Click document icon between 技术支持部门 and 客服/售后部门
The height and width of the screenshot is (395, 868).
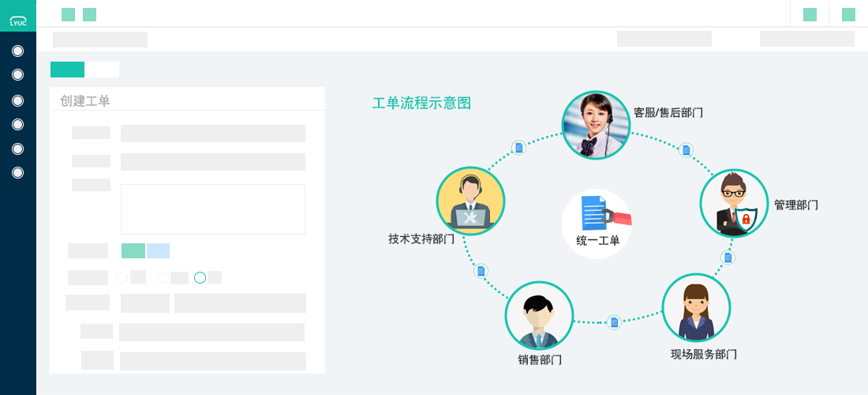pyautogui.click(x=518, y=148)
